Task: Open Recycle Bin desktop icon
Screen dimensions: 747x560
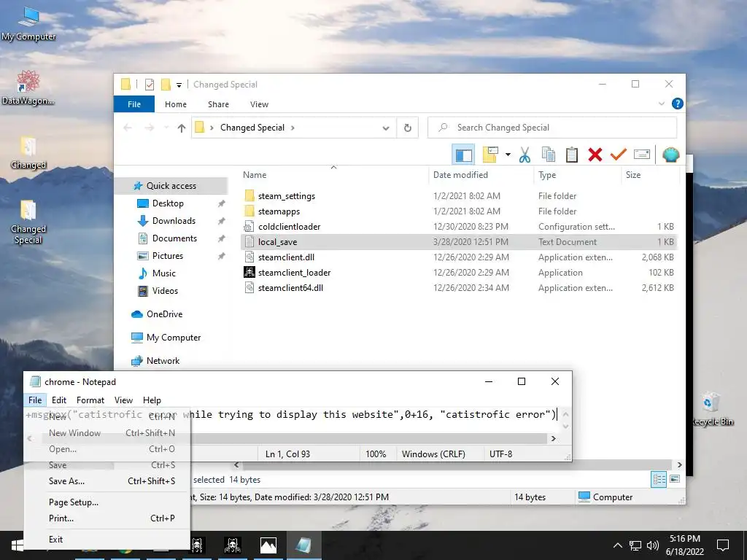Action: [x=711, y=410]
